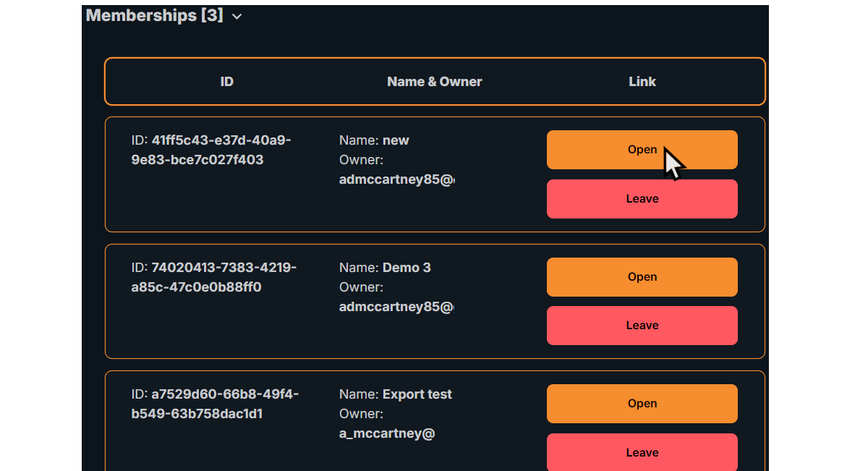868x471 pixels.
Task: Click the 'Name: new' label
Action: [374, 140]
